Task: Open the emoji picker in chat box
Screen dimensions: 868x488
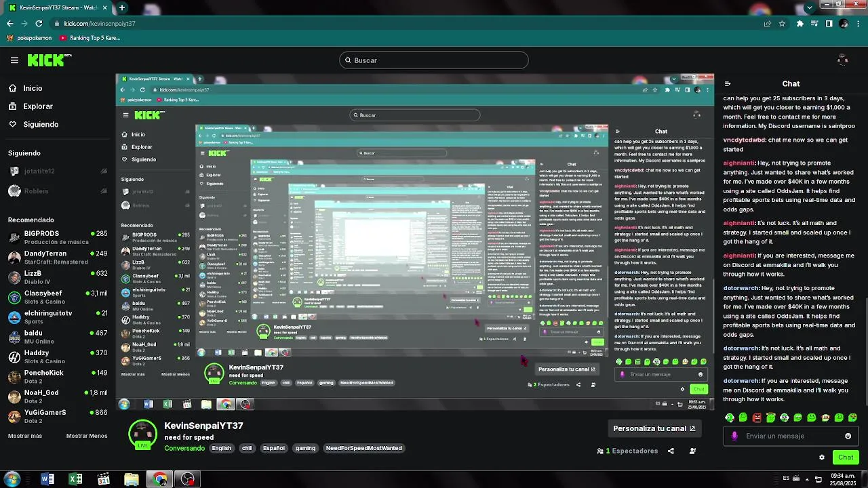Action: (848, 436)
